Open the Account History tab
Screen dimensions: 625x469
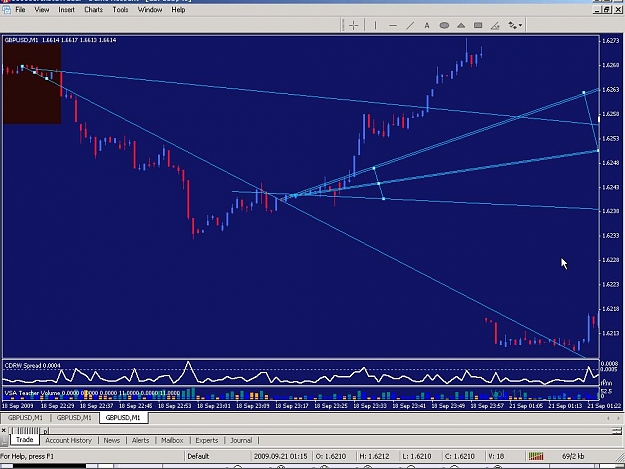(69, 440)
